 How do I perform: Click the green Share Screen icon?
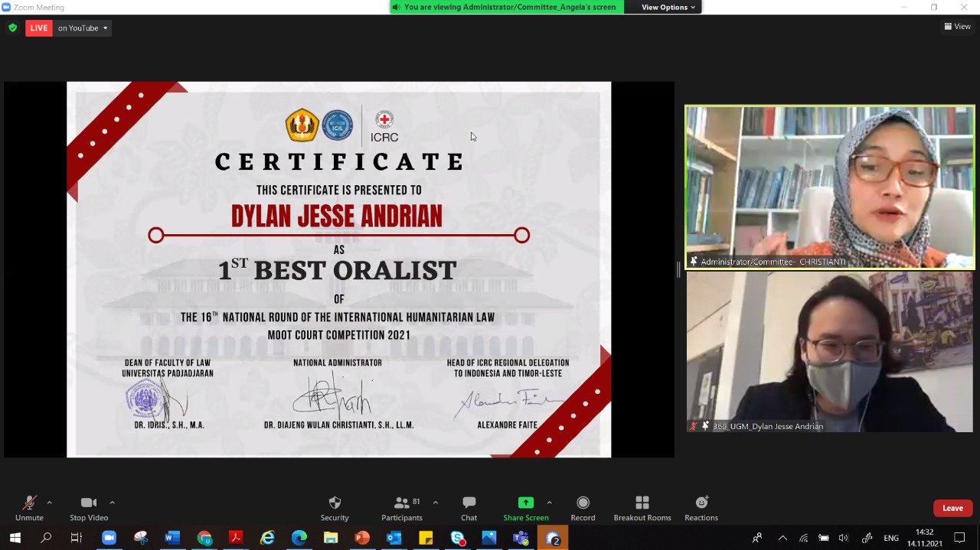525,503
